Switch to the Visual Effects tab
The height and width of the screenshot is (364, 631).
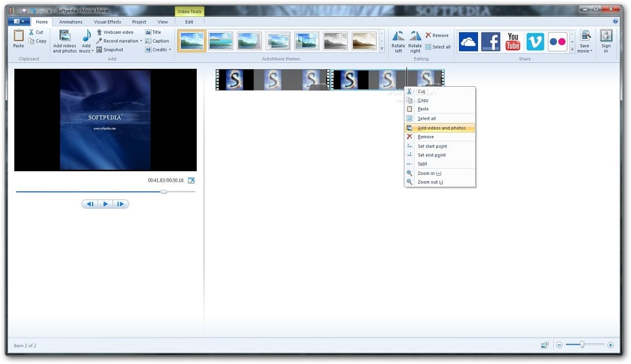click(107, 22)
